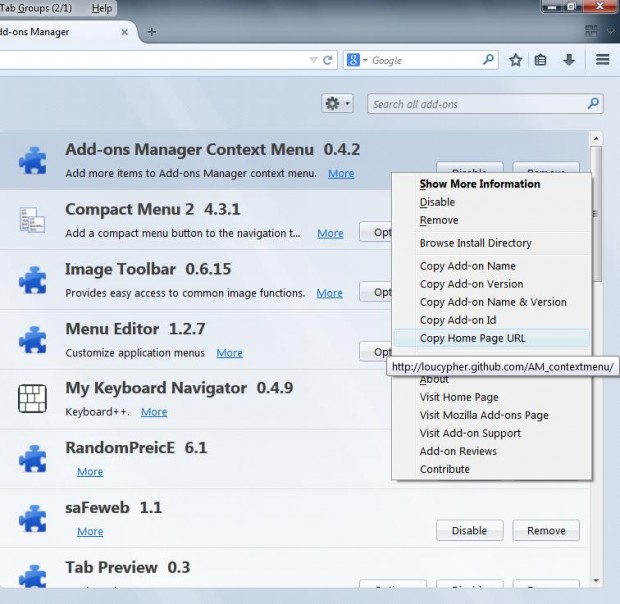Choose Remove in the context menu
The height and width of the screenshot is (604, 620).
tap(491, 220)
